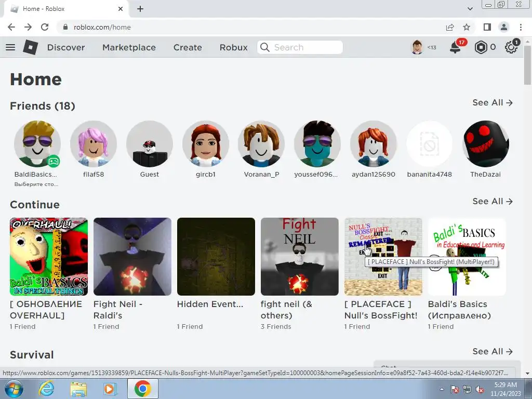Show hidden tray icons arrow

[x=442, y=389]
